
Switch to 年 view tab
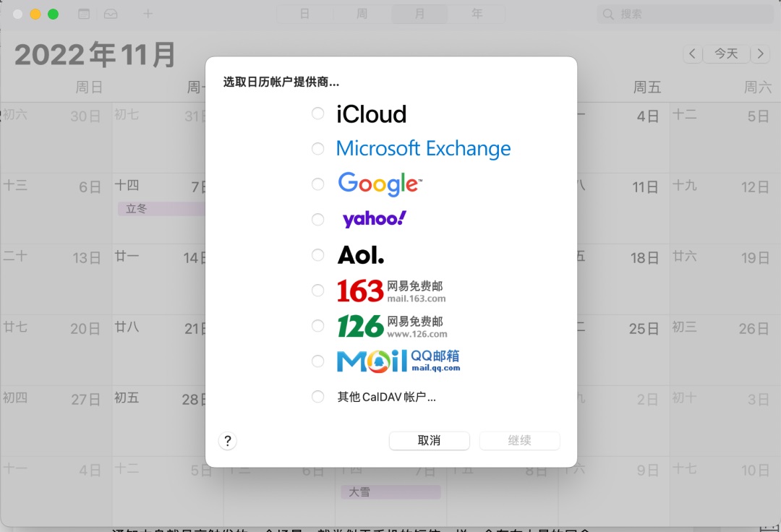pyautogui.click(x=477, y=14)
